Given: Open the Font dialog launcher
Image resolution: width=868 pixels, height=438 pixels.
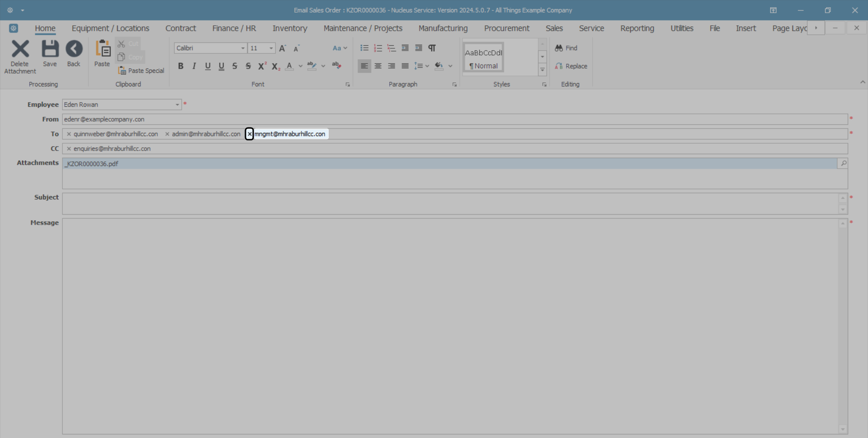Looking at the screenshot, I should pyautogui.click(x=348, y=85).
